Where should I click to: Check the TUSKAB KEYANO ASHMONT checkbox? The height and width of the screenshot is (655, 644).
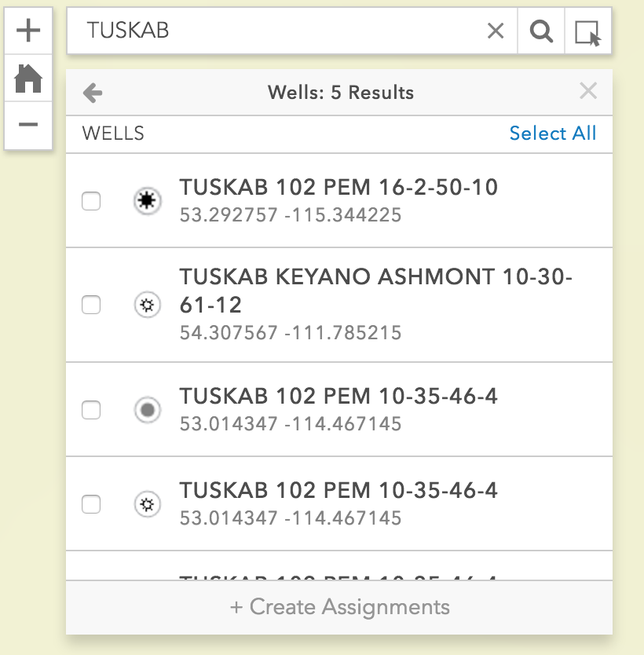tap(92, 305)
